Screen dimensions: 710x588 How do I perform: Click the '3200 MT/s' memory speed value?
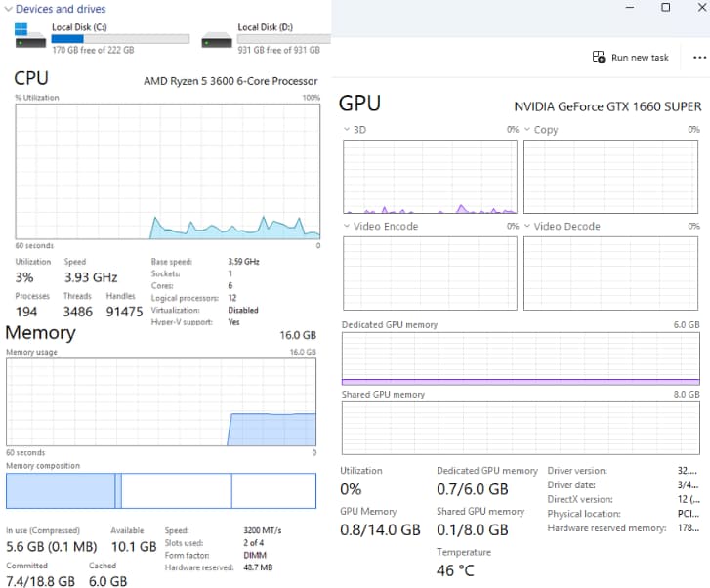(x=263, y=530)
